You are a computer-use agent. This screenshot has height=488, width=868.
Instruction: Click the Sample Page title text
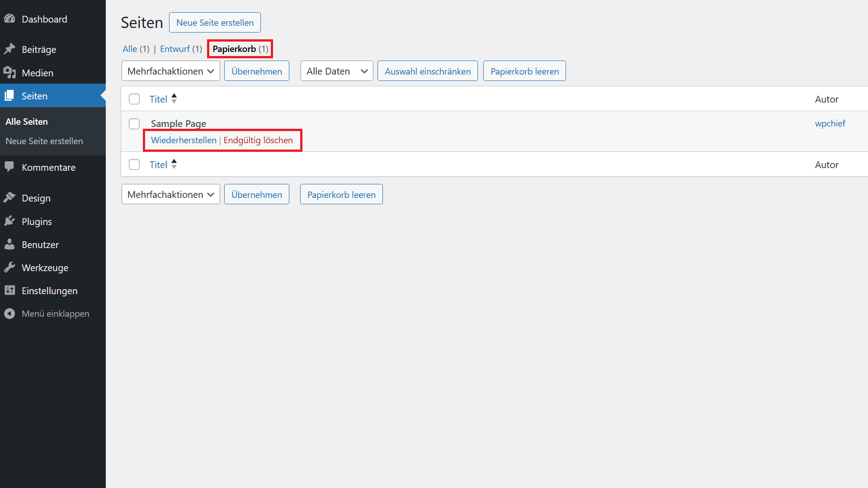pyautogui.click(x=179, y=123)
